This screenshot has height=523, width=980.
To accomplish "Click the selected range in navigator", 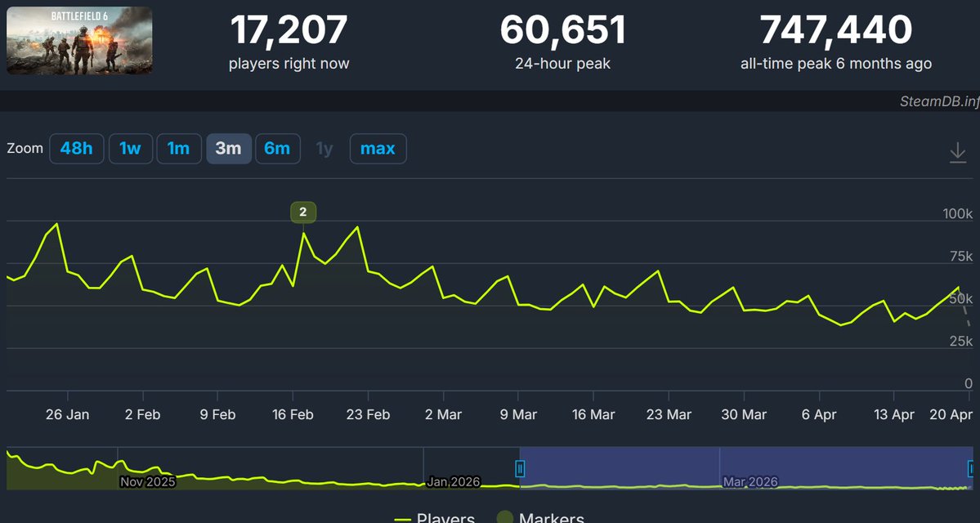I will coord(745,468).
